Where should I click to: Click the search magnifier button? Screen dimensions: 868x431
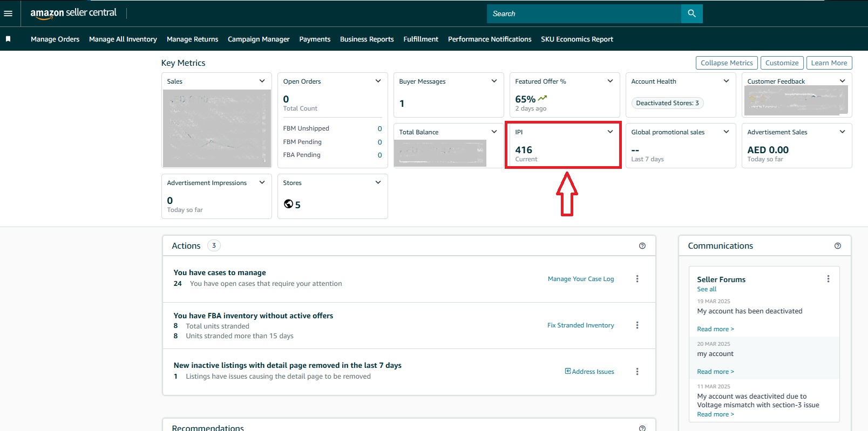pyautogui.click(x=691, y=13)
